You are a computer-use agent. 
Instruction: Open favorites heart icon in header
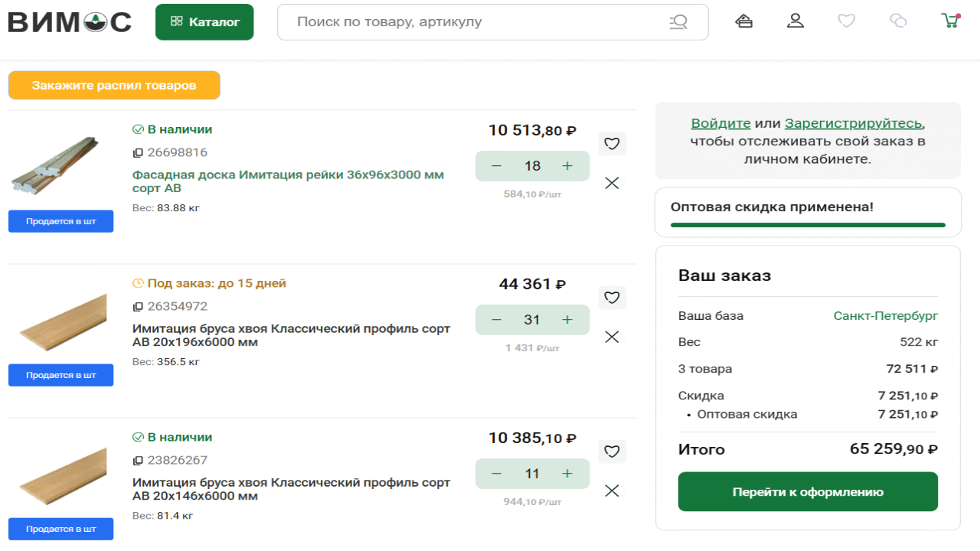[x=846, y=21]
